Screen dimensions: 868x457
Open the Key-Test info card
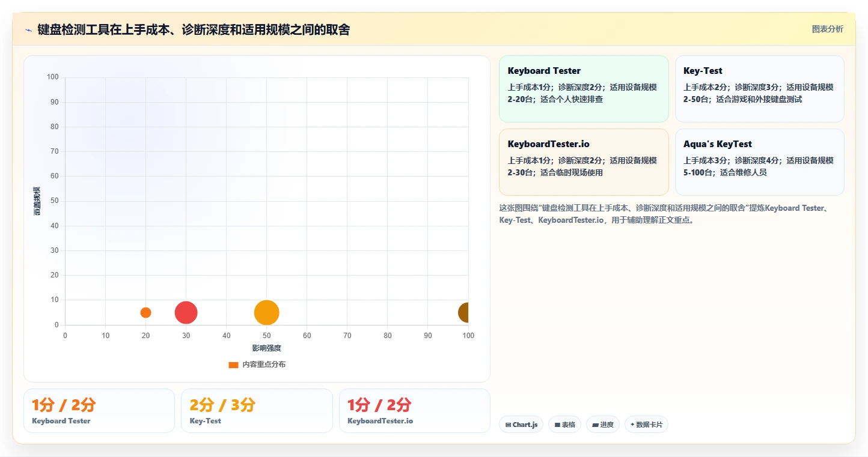[x=760, y=89]
